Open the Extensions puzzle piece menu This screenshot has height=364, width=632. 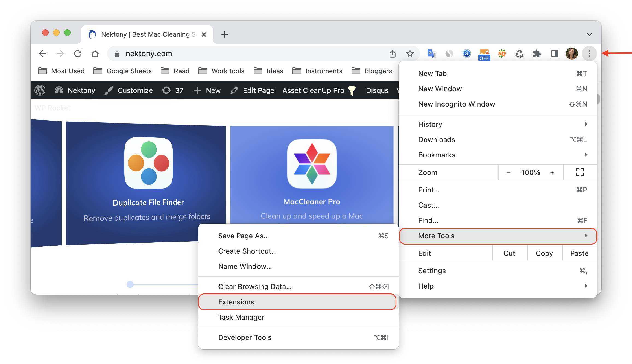(537, 54)
